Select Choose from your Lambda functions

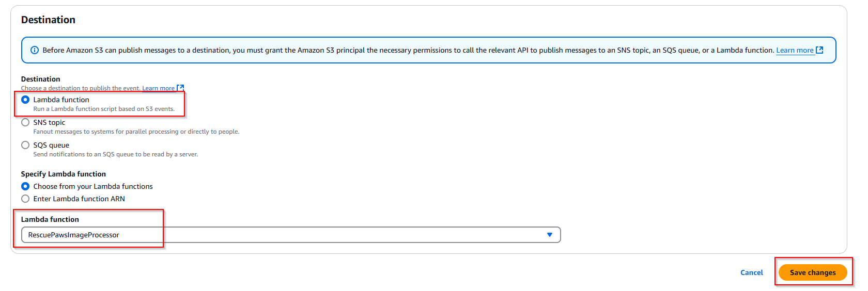(x=25, y=186)
